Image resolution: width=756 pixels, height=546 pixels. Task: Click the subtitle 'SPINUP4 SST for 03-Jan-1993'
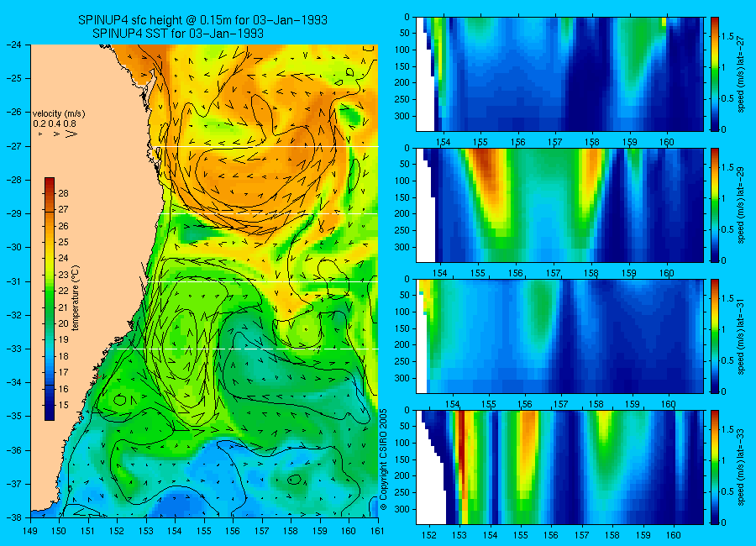point(177,34)
